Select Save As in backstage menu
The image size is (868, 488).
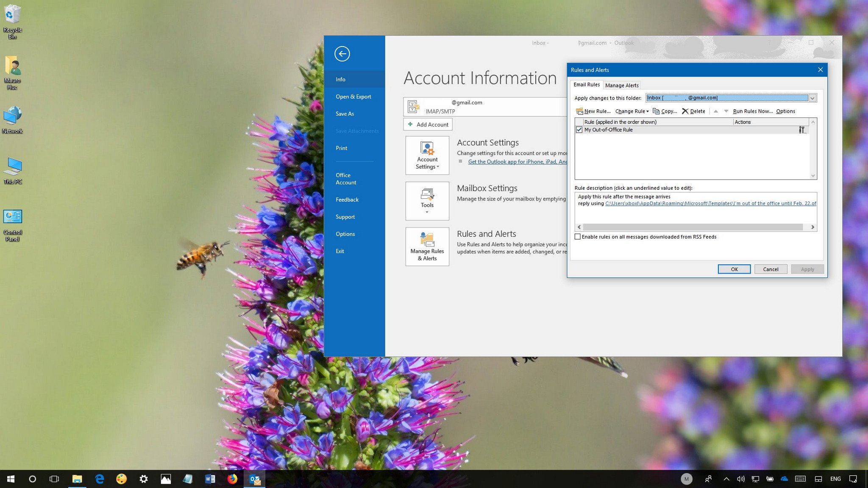(354, 114)
